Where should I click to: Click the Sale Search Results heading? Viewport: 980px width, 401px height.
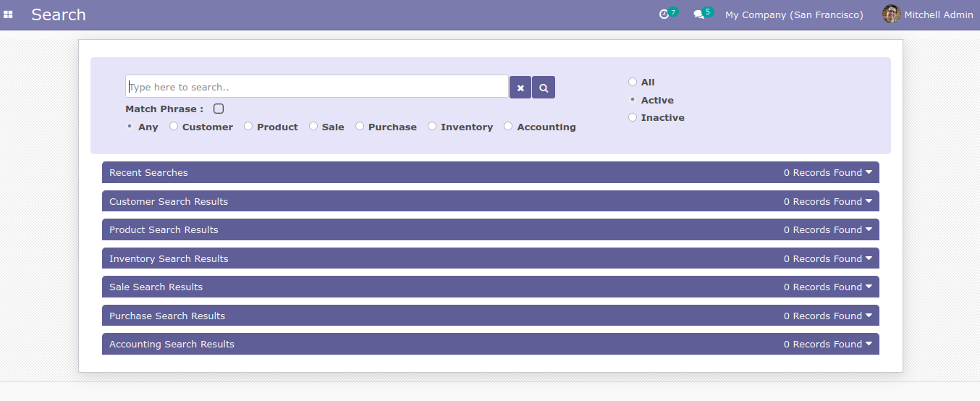[x=156, y=287]
